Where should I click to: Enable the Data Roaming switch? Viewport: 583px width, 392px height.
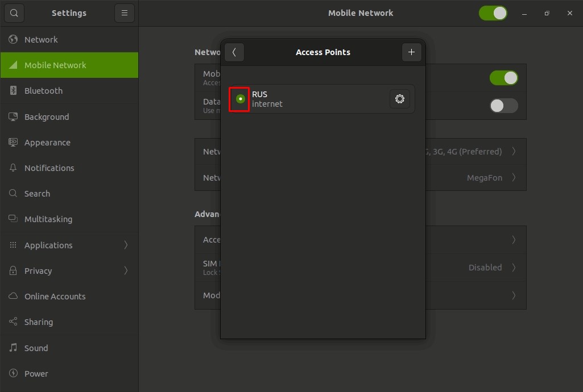click(x=503, y=106)
